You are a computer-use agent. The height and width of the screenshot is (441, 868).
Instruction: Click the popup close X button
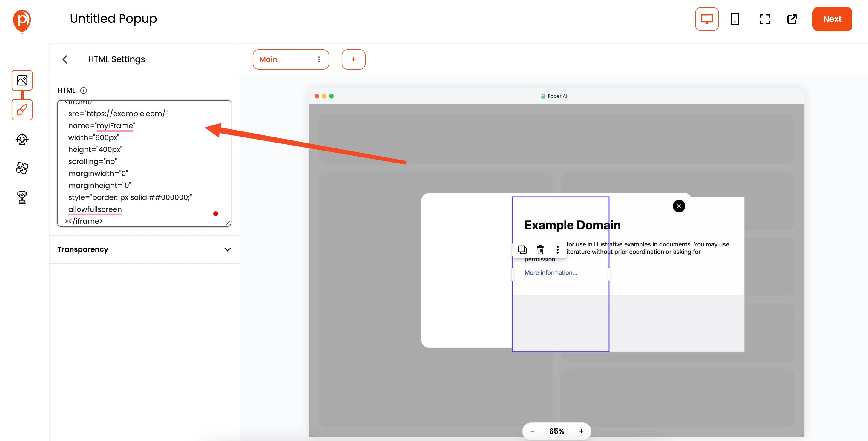[x=679, y=206]
